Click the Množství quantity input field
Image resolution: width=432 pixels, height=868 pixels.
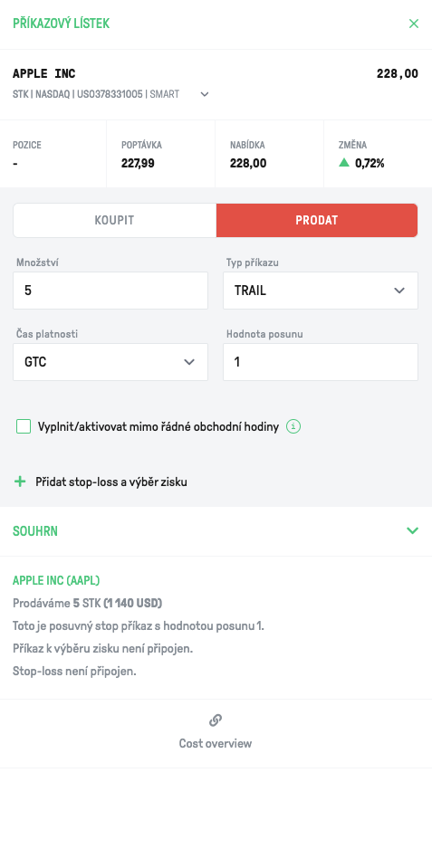point(110,290)
